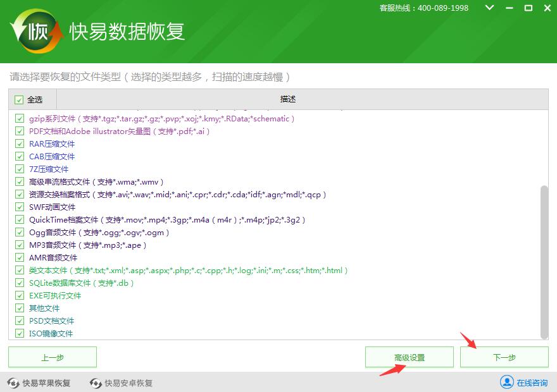Uncheck 高级串流格式文件 checkbox
Viewport: 557px width, 392px height.
(20, 181)
